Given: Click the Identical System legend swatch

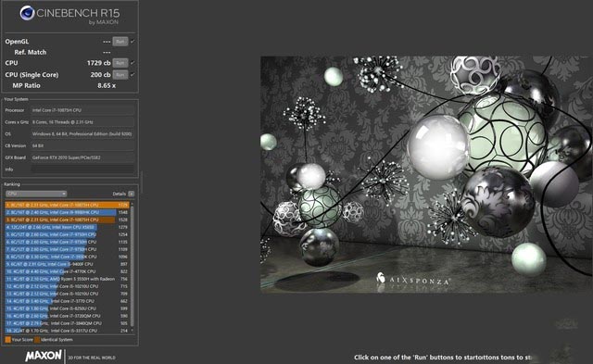Looking at the screenshot, I should click(37, 339).
